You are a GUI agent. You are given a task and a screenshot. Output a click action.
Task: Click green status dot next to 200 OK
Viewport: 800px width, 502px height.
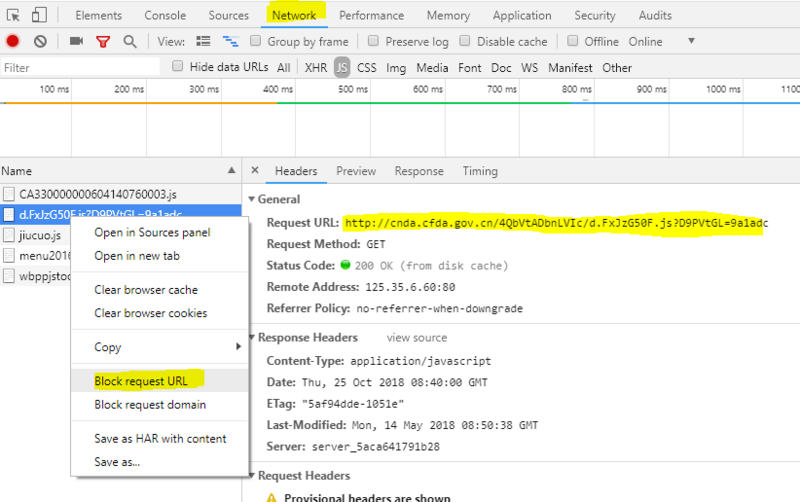point(345,265)
